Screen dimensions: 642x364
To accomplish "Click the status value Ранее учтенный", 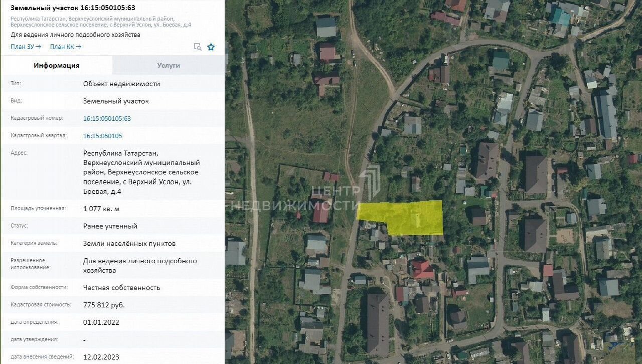I will coord(110,226).
